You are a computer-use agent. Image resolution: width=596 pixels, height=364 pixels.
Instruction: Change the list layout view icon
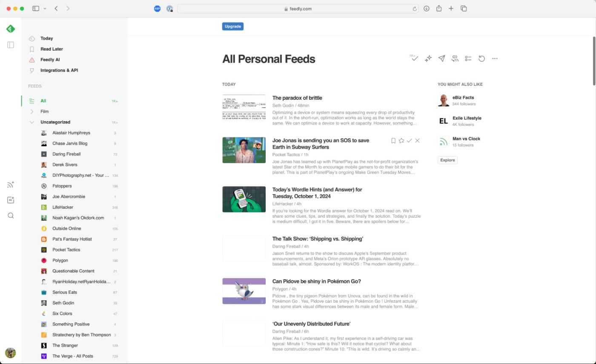[x=468, y=59]
